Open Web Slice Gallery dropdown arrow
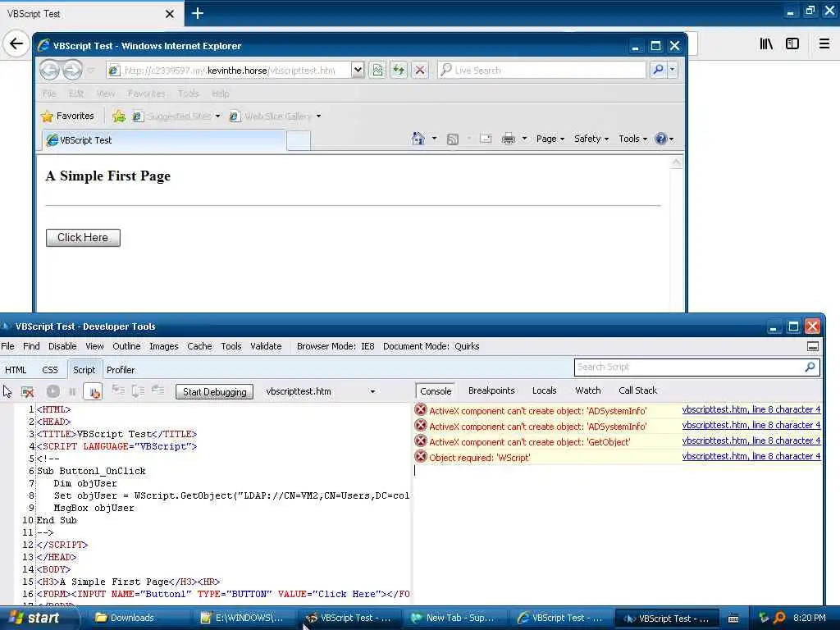 [x=318, y=116]
